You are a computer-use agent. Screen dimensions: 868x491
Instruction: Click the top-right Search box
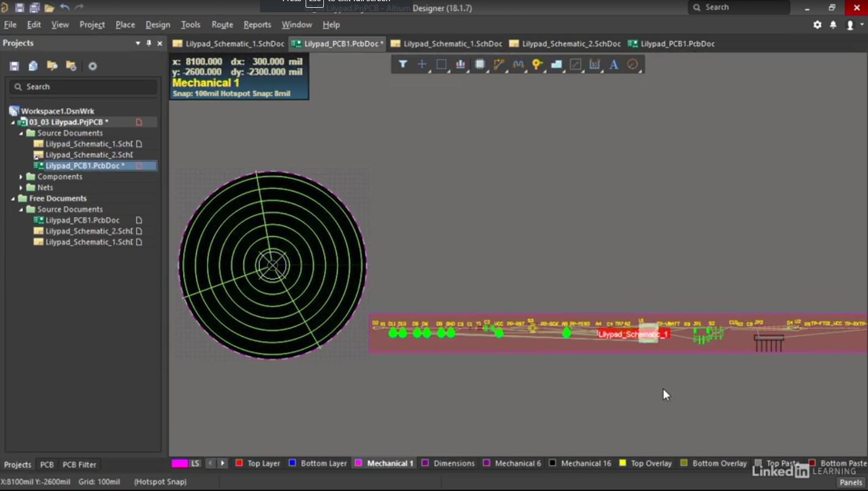pos(739,8)
